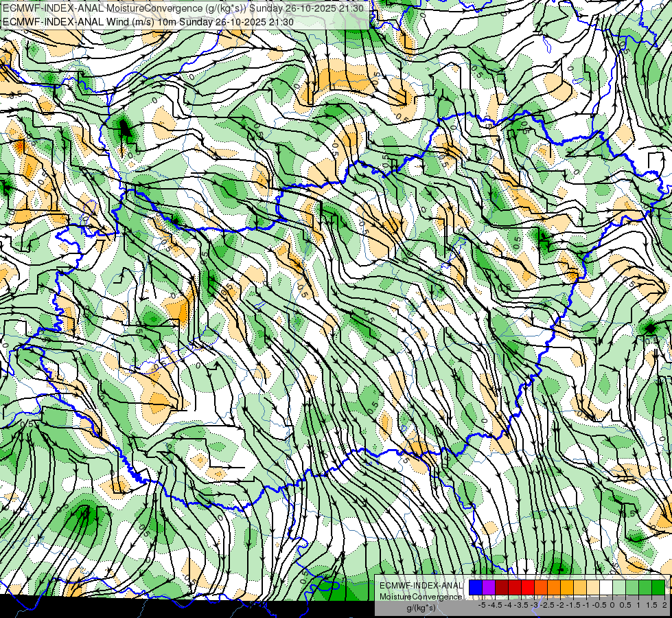The height and width of the screenshot is (618, 672).
Task: Click the legend units 'g/(kg*s)'
Action: tap(421, 608)
